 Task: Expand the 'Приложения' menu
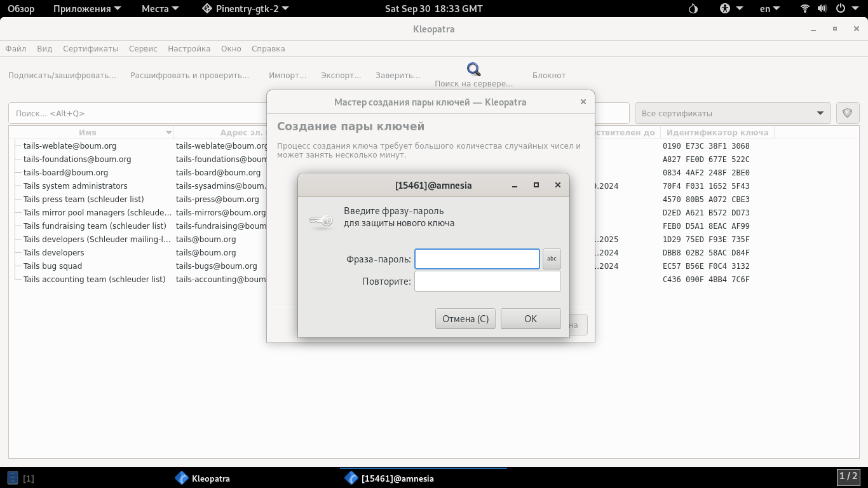[86, 9]
